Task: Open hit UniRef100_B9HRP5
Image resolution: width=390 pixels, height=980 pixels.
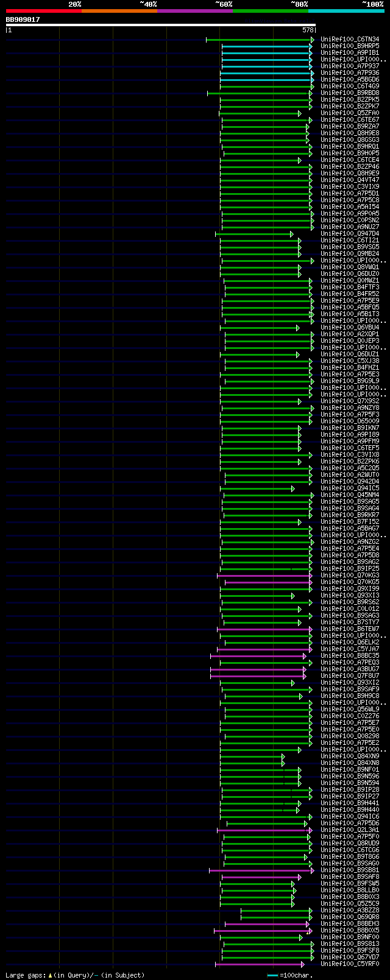Action: coord(350,46)
